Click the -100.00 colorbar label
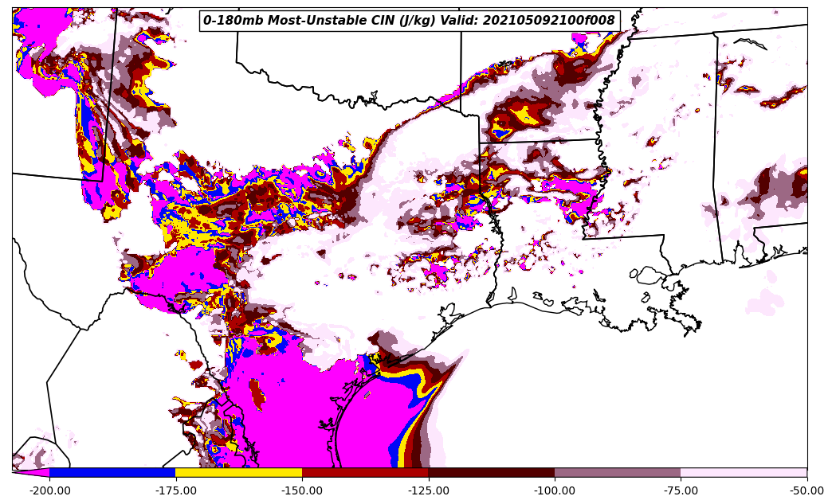This screenshot has width=832, height=504. point(555,490)
